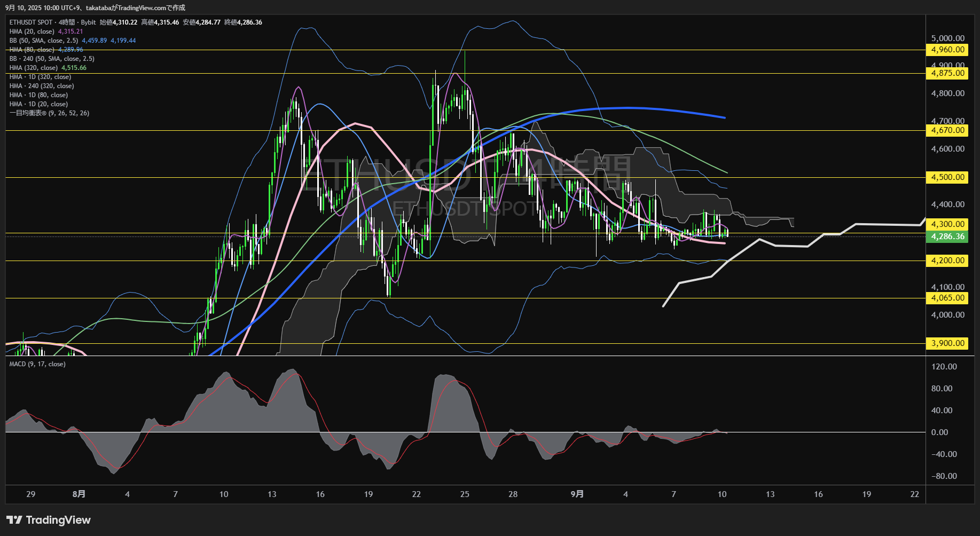Select the HMA (320, close) indicator label

pyautogui.click(x=34, y=68)
